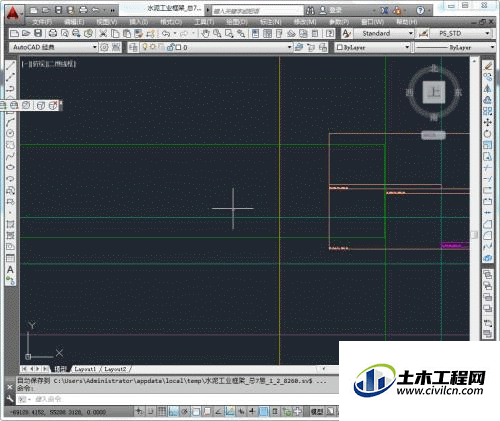Open the Hatch tool
The height and width of the screenshot is (421, 500).
point(10,224)
